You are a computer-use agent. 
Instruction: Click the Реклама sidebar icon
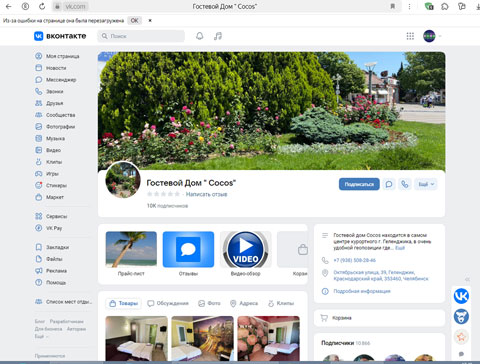(39, 271)
